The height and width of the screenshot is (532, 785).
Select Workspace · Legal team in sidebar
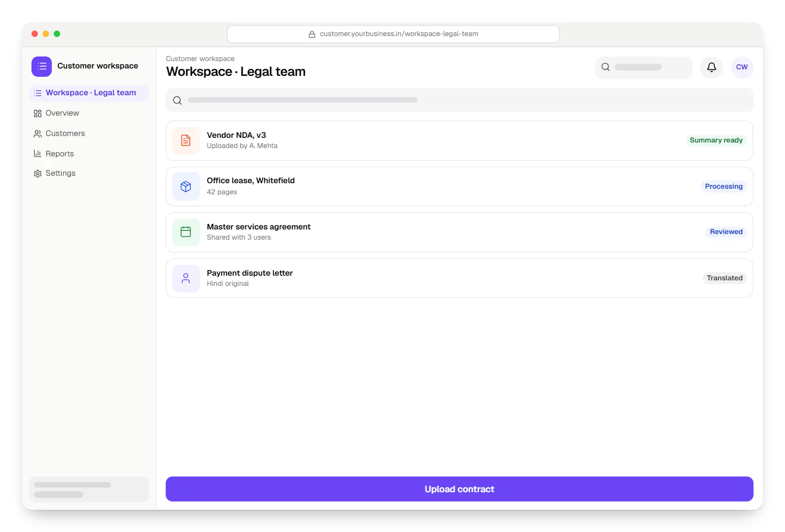89,93
